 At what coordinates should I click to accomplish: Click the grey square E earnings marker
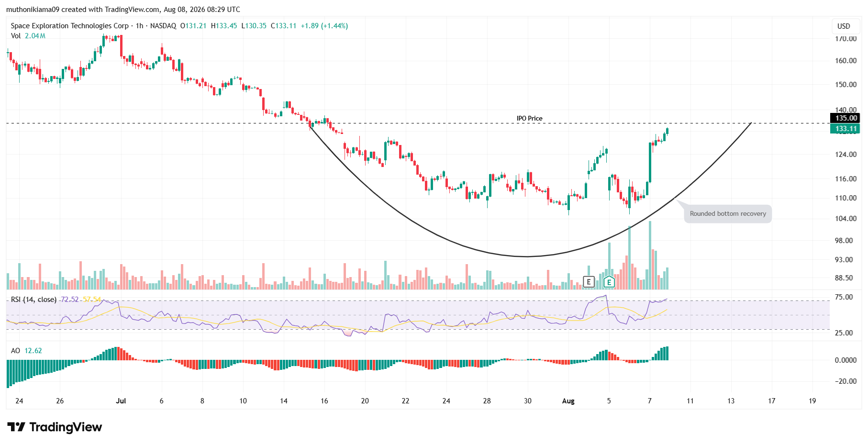pyautogui.click(x=589, y=282)
